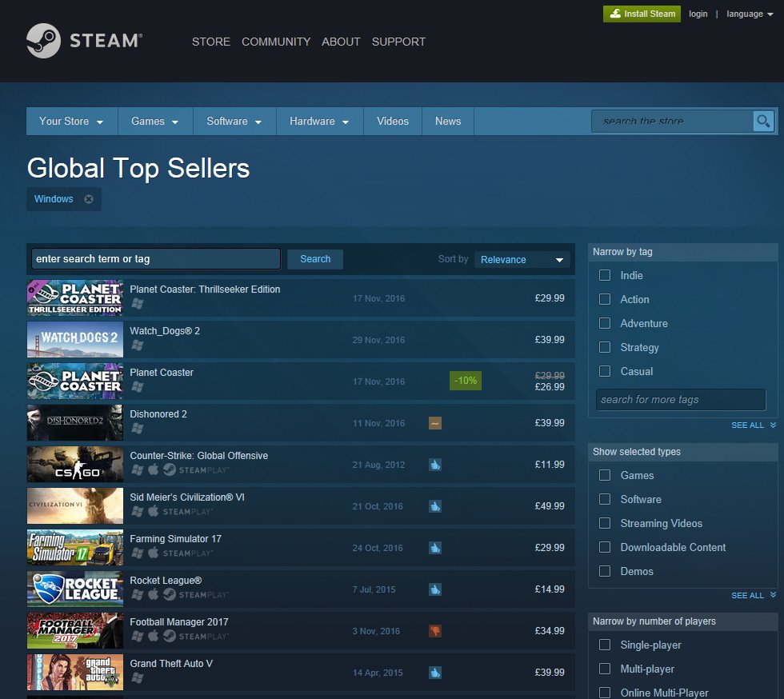Click the store search magnifier icon
Viewport: 784px width, 699px height.
coord(763,121)
